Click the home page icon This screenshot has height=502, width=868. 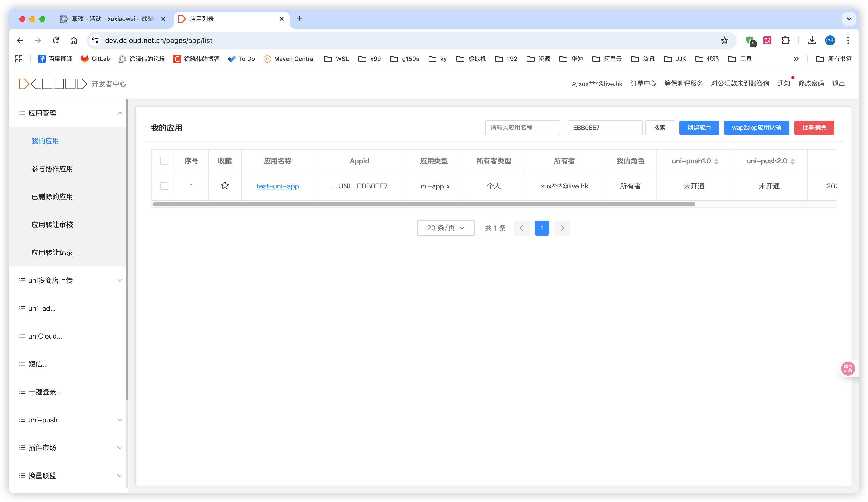(x=74, y=40)
